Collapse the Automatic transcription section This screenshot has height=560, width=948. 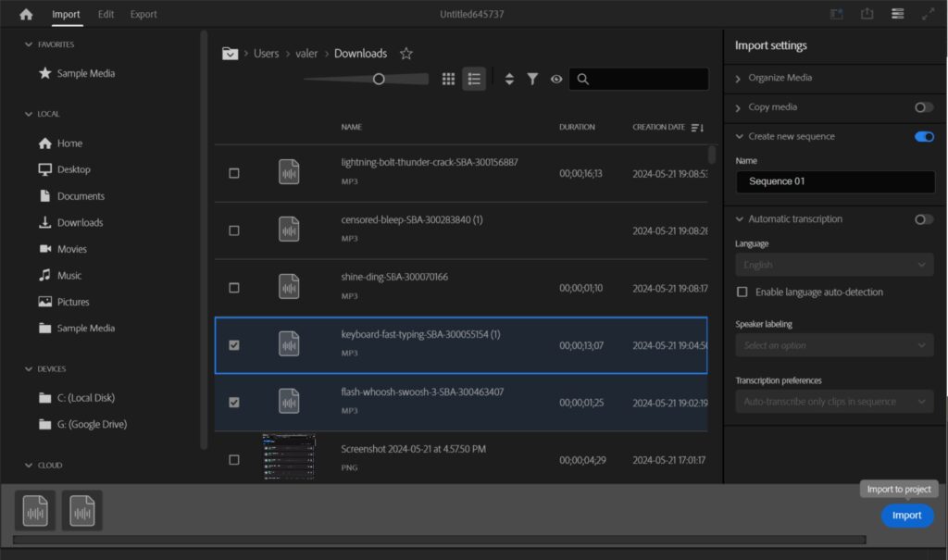point(738,219)
